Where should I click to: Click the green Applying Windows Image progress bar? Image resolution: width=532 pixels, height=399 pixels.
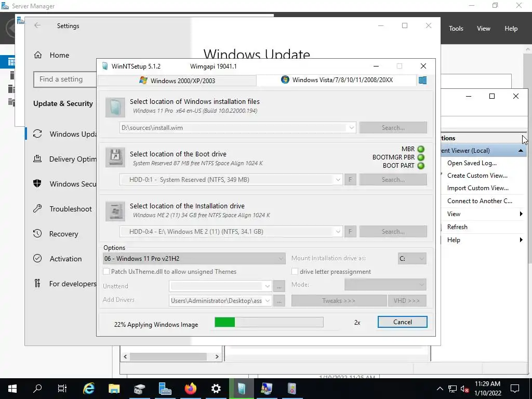(x=269, y=322)
